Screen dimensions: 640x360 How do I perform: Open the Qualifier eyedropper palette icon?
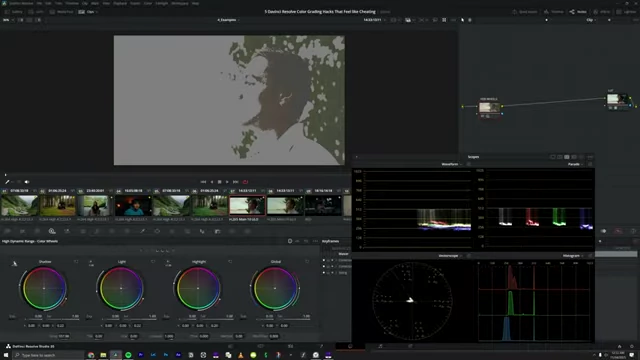[142, 231]
